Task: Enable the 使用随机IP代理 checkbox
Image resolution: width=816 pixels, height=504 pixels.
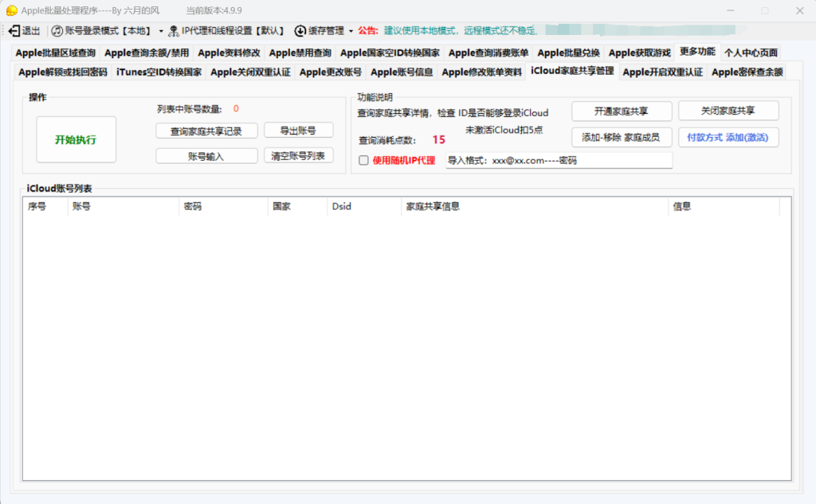Action: point(364,160)
